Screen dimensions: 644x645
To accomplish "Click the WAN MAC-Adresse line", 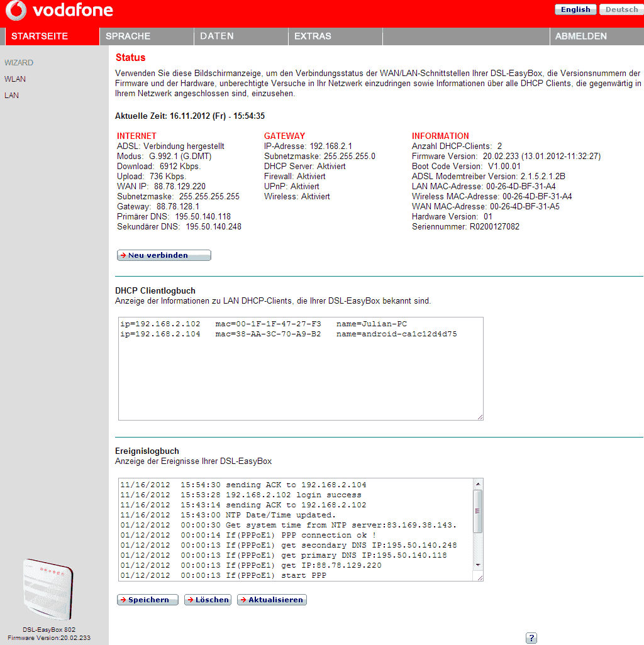I will click(x=486, y=206).
